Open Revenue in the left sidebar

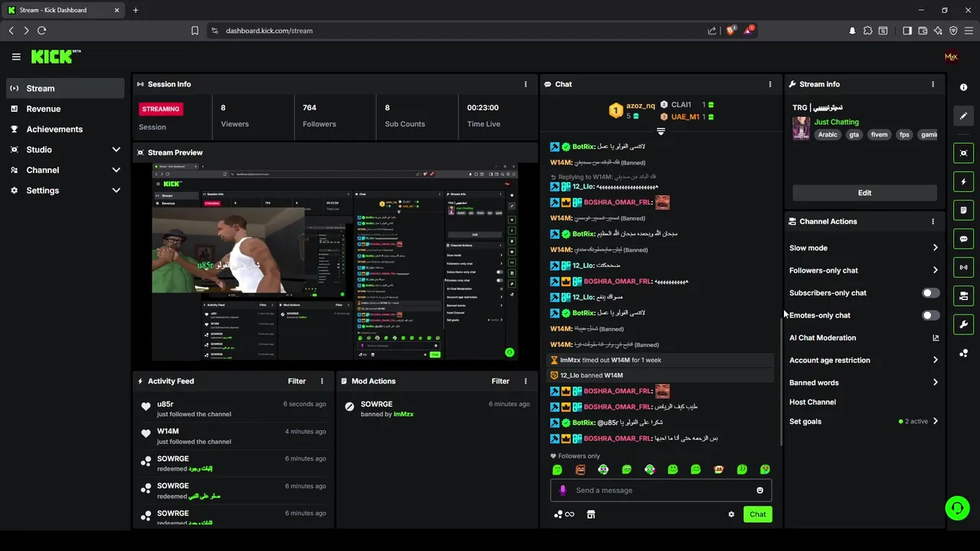tap(65, 109)
